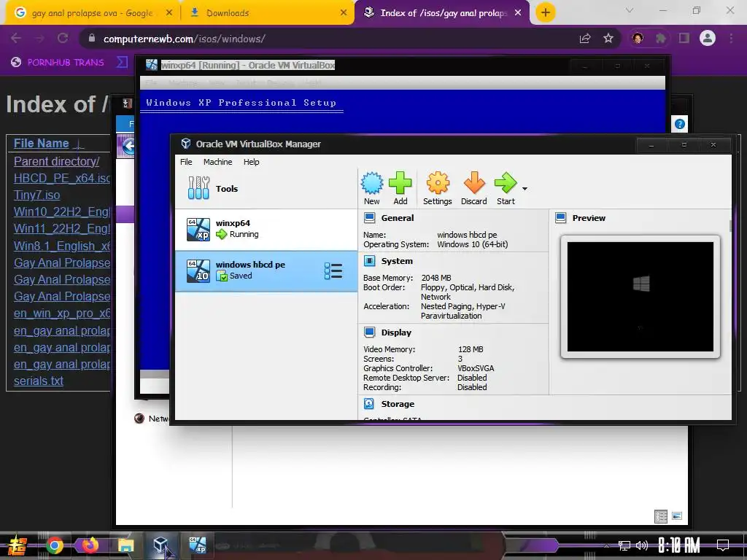Start the selected VM with green arrow
This screenshot has height=560, width=747.
[506, 189]
